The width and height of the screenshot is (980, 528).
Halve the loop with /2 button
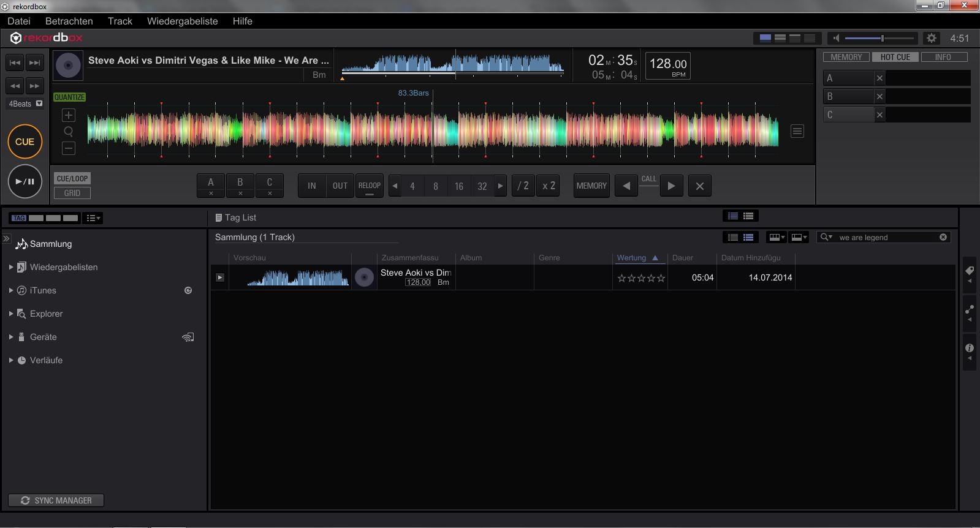523,186
